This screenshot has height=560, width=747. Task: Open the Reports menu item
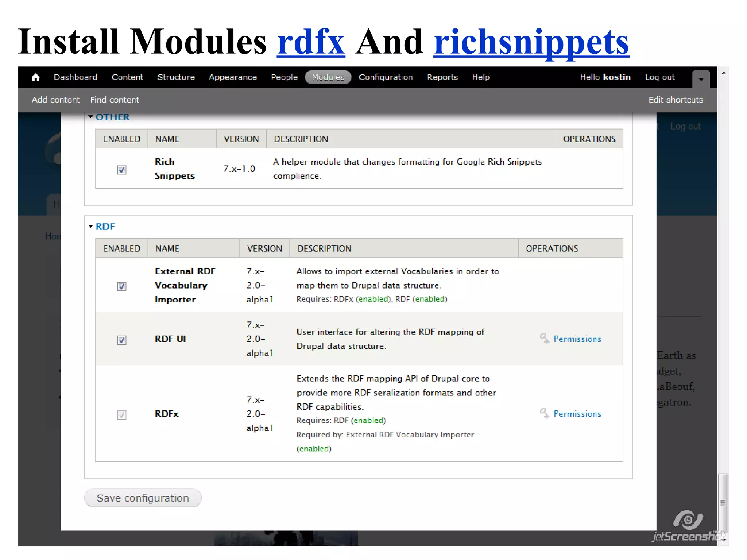click(x=442, y=77)
